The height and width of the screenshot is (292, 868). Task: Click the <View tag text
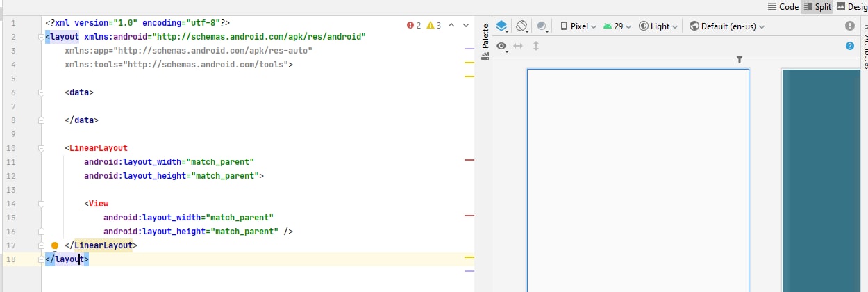click(x=97, y=203)
